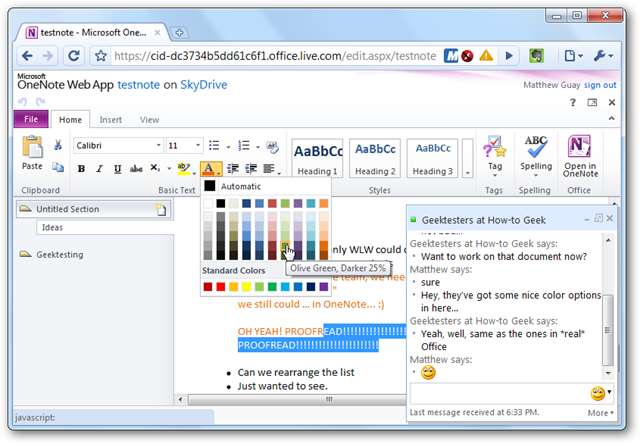
Task: Switch to the Insert ribbon tab
Action: click(111, 120)
